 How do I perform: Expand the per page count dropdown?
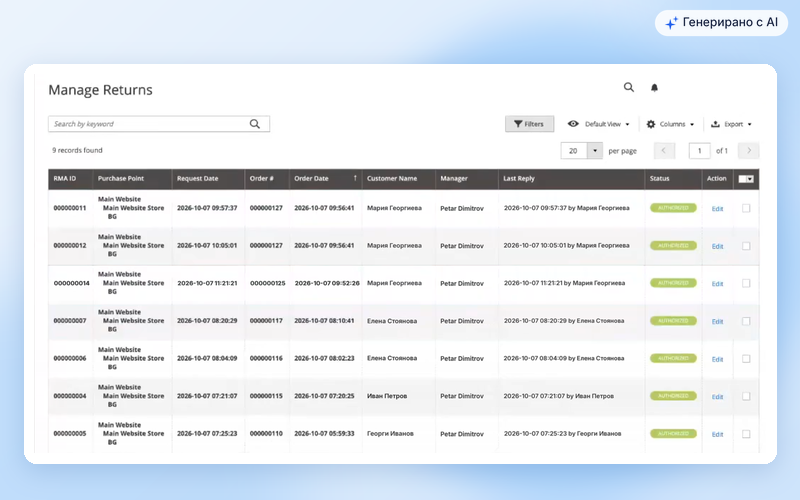(594, 151)
